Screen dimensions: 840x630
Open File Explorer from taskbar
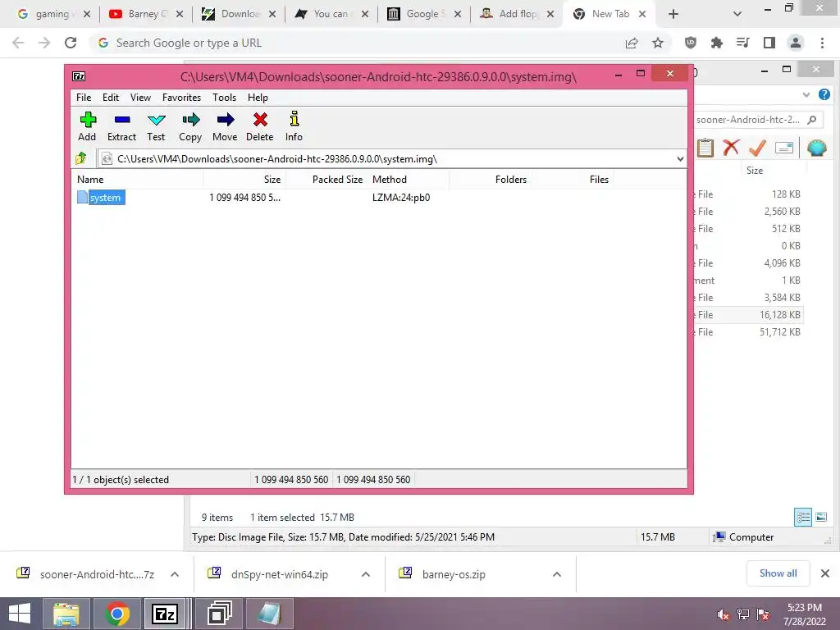66,614
